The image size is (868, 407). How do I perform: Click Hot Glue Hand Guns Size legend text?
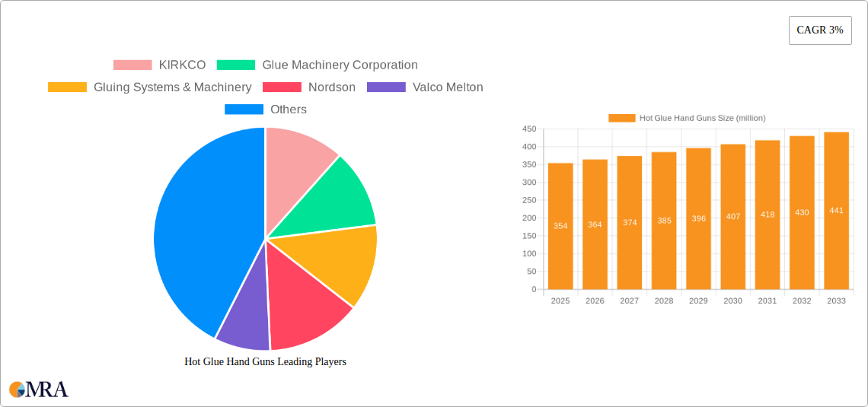[702, 118]
